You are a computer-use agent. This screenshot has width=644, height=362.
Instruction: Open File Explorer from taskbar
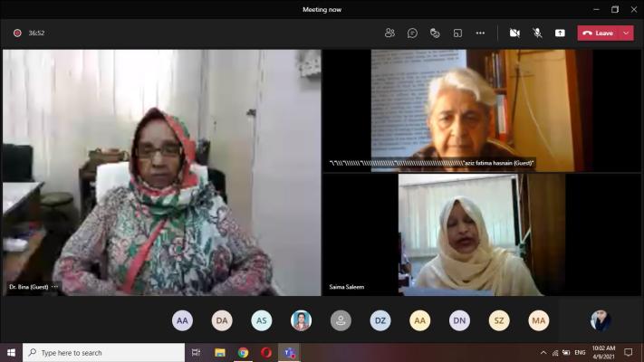219,352
